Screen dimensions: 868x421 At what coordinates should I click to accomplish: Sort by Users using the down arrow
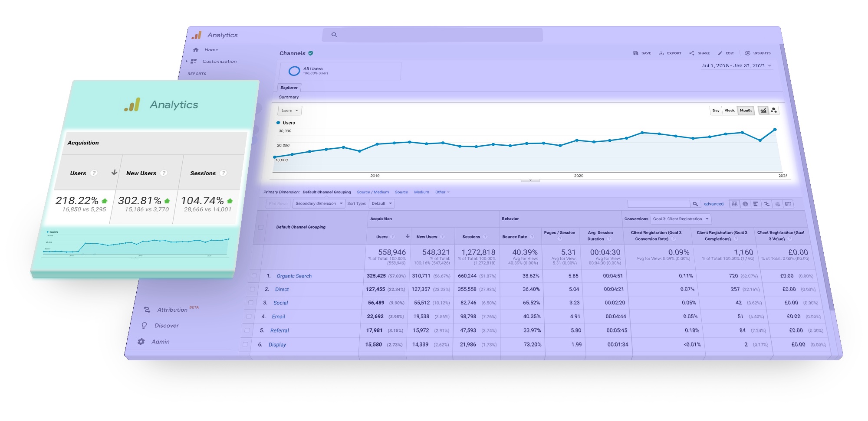click(408, 236)
